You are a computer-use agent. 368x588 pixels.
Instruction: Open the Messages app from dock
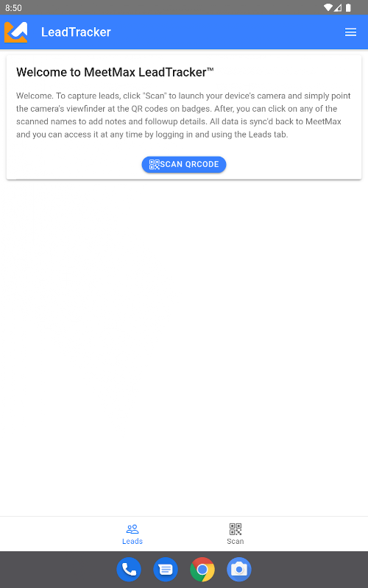(x=166, y=570)
